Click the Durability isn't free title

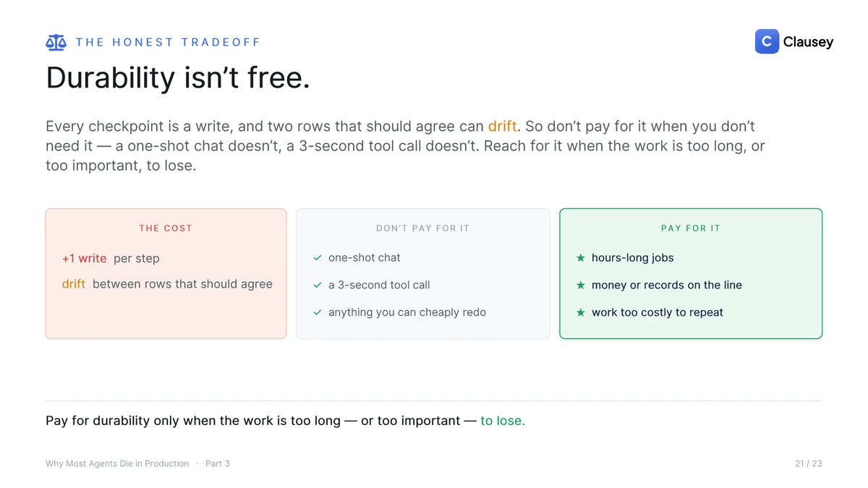[178, 78]
